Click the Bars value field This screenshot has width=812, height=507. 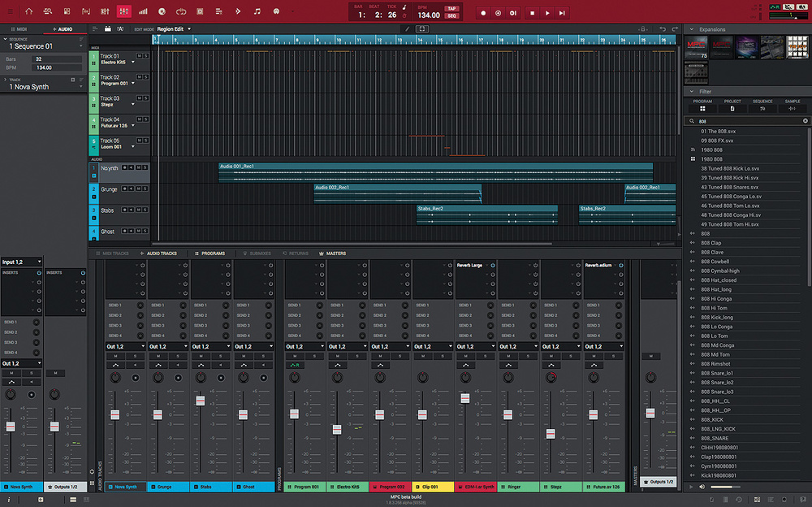tap(57, 59)
